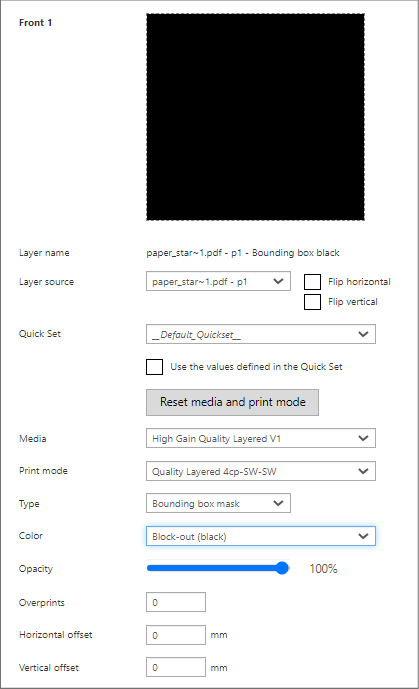Open the Color dropdown set to Block-out (black)

point(261,536)
